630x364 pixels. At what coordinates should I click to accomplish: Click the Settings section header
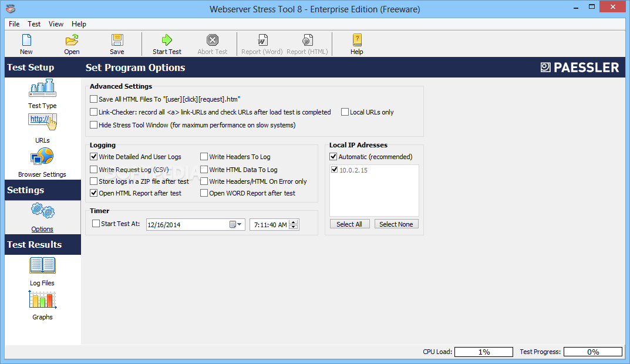[43, 190]
